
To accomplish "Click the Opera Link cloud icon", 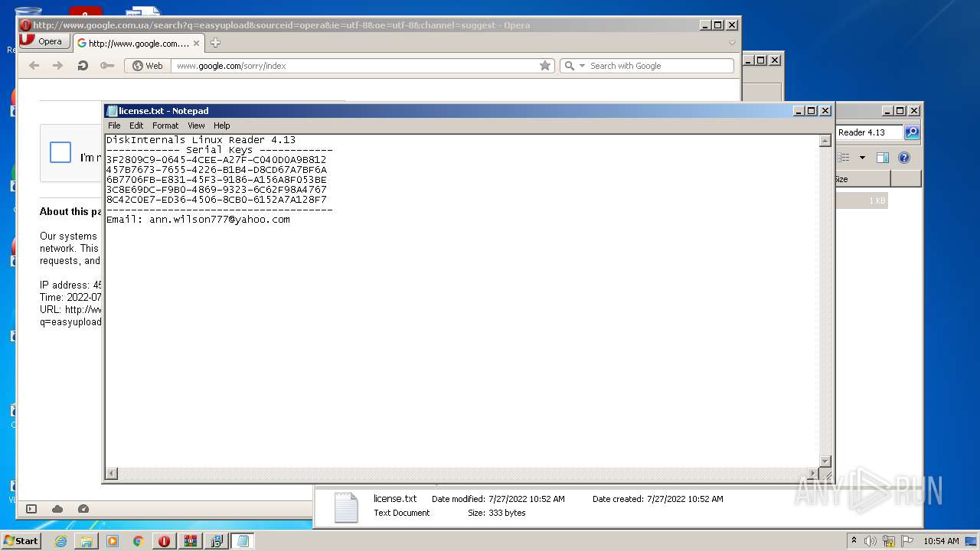I will (x=57, y=509).
